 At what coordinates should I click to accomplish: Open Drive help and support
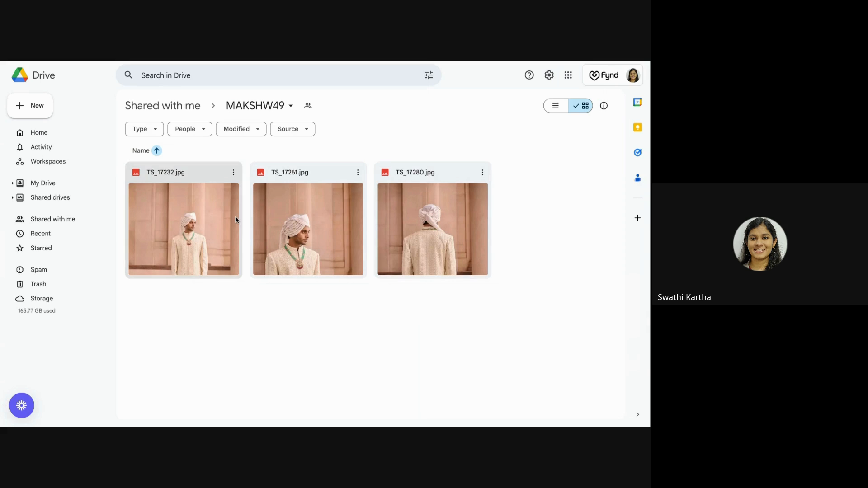pyautogui.click(x=529, y=75)
